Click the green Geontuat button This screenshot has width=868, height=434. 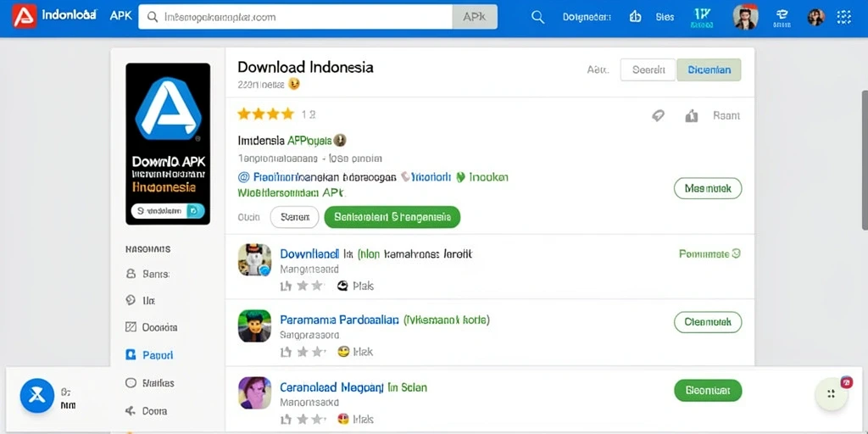pos(708,390)
